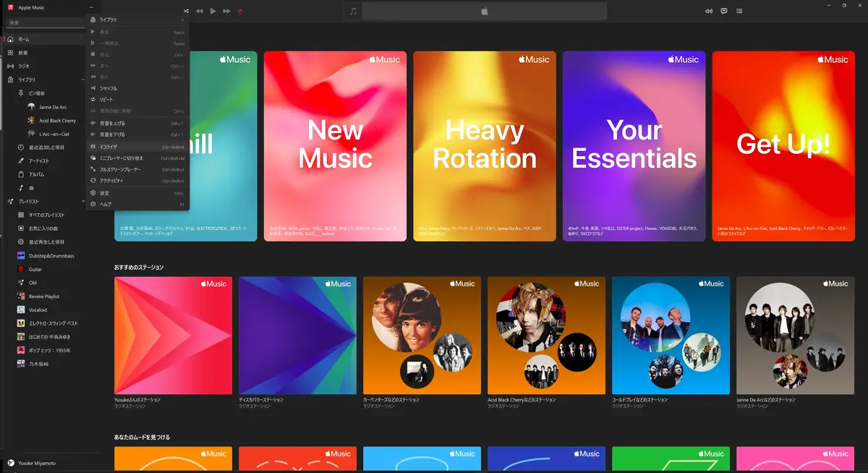Click the Apple Music app logo icon

pos(11,7)
